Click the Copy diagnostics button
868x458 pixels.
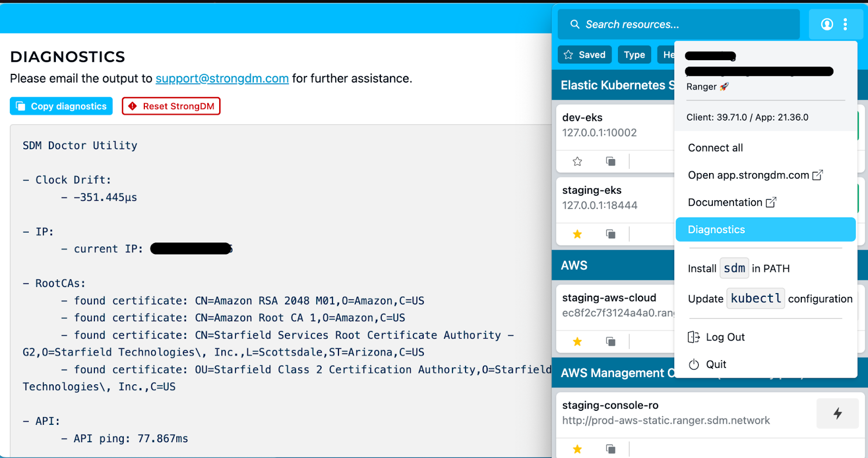(61, 106)
